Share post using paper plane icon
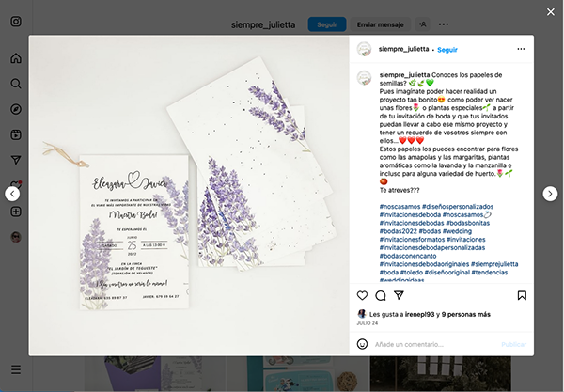The image size is (564, 392). [x=399, y=295]
